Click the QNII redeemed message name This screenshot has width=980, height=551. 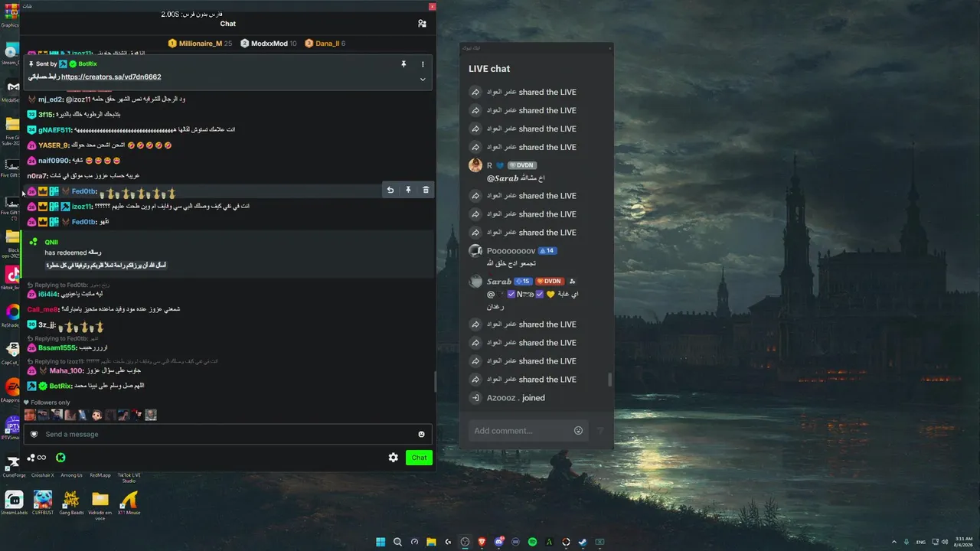click(51, 242)
